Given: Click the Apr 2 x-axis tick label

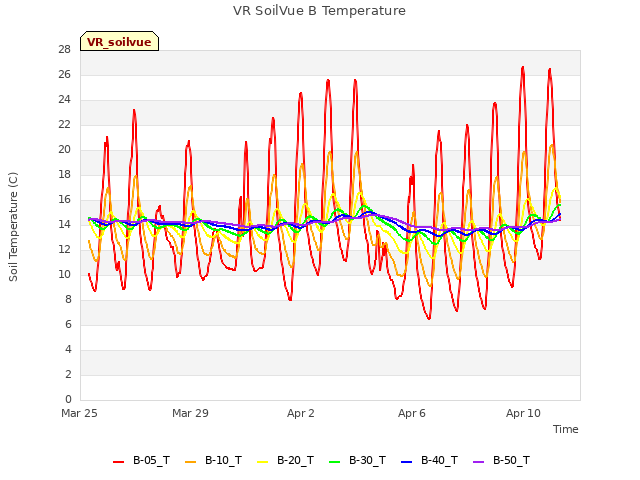Looking at the screenshot, I should (301, 413).
